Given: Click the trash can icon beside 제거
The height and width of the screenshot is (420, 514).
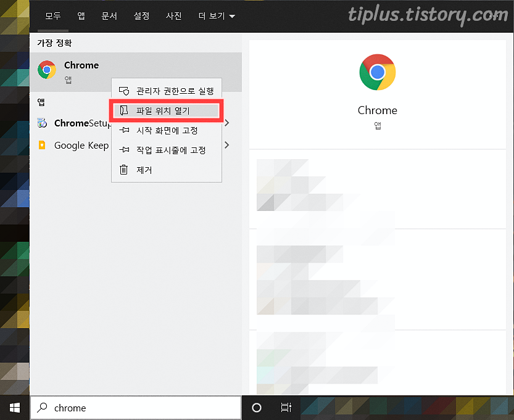Looking at the screenshot, I should 123,170.
